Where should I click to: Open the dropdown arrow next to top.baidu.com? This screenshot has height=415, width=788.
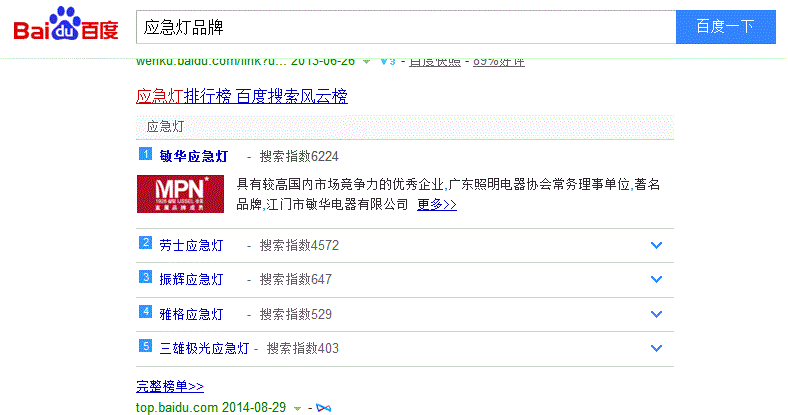pos(298,408)
